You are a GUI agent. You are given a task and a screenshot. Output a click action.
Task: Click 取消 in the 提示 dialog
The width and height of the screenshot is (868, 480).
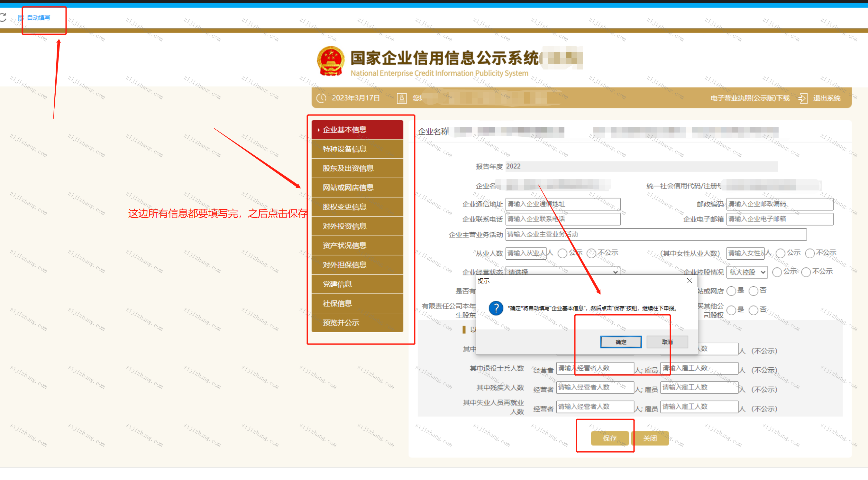click(x=667, y=342)
